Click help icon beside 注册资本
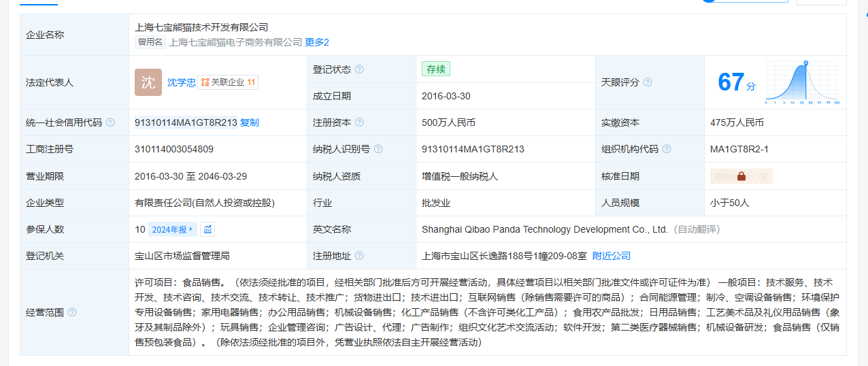This screenshot has width=868, height=366. point(359,122)
